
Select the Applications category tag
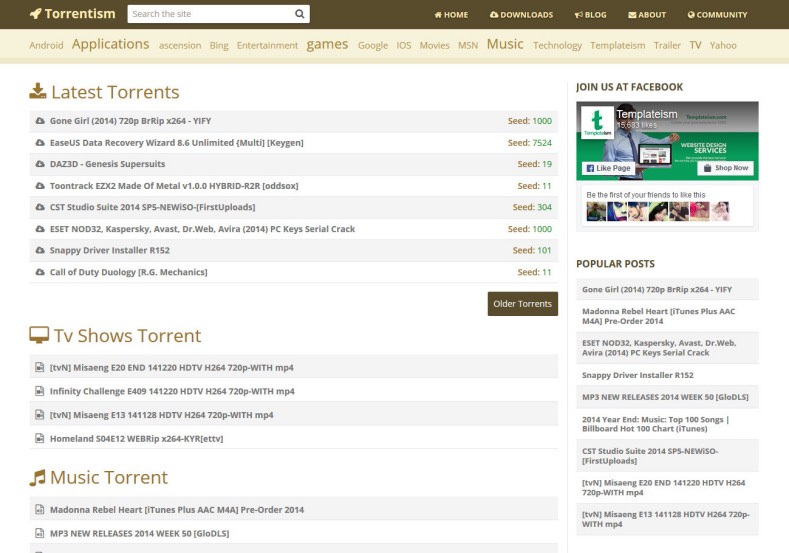pos(111,44)
